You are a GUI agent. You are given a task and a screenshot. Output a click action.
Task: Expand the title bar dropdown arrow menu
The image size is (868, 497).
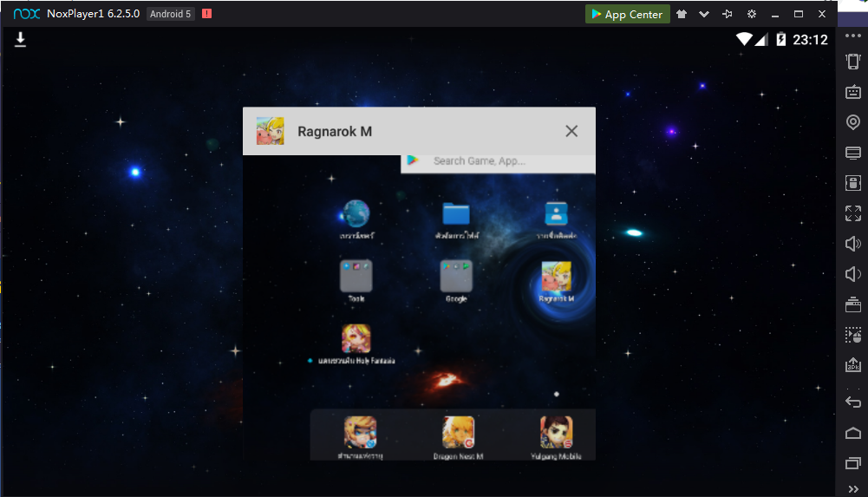[x=704, y=15]
